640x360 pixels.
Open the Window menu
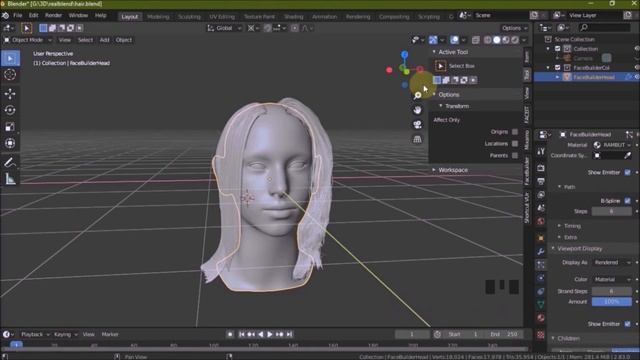tap(78, 16)
